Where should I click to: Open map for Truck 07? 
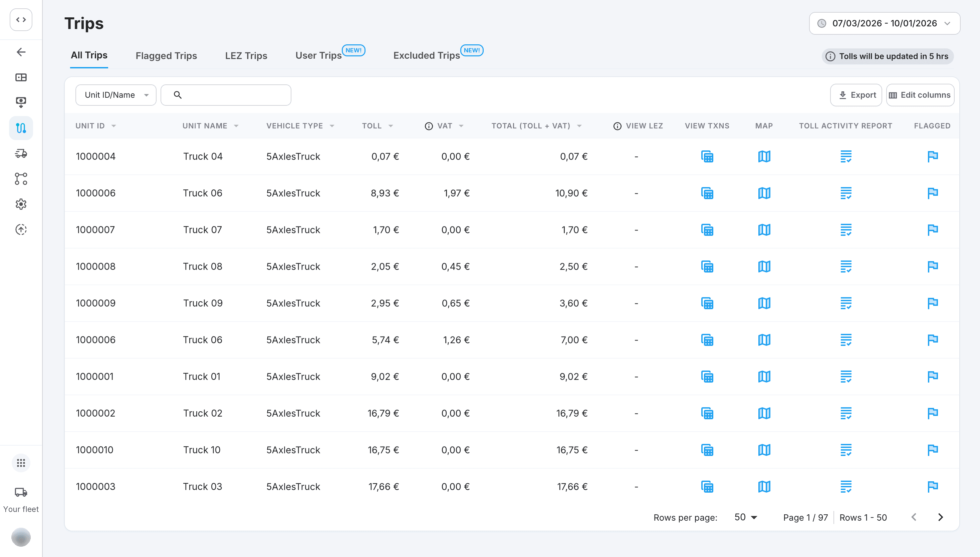pyautogui.click(x=764, y=230)
